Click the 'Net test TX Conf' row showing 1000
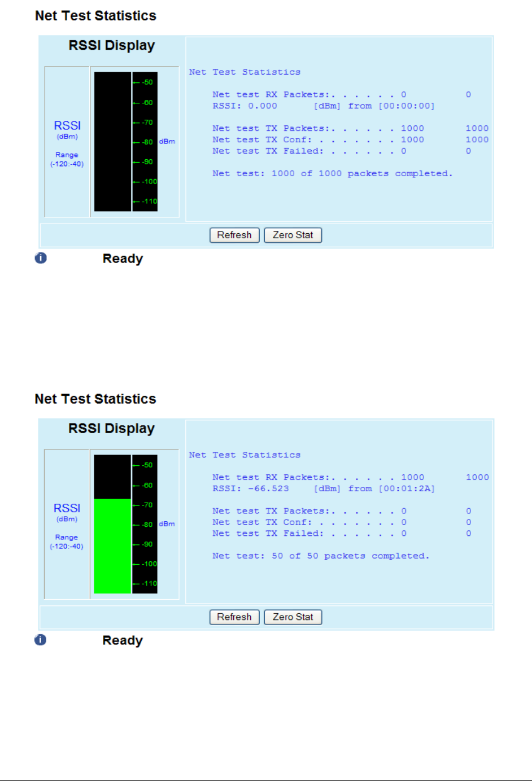The image size is (532, 781). (x=351, y=139)
